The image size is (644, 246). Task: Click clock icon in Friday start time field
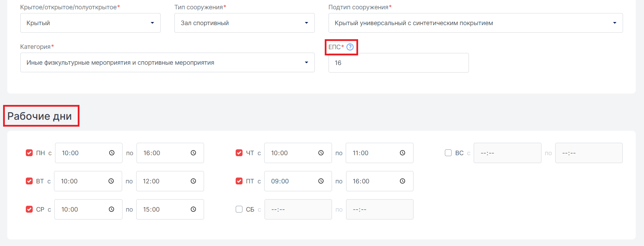click(321, 181)
